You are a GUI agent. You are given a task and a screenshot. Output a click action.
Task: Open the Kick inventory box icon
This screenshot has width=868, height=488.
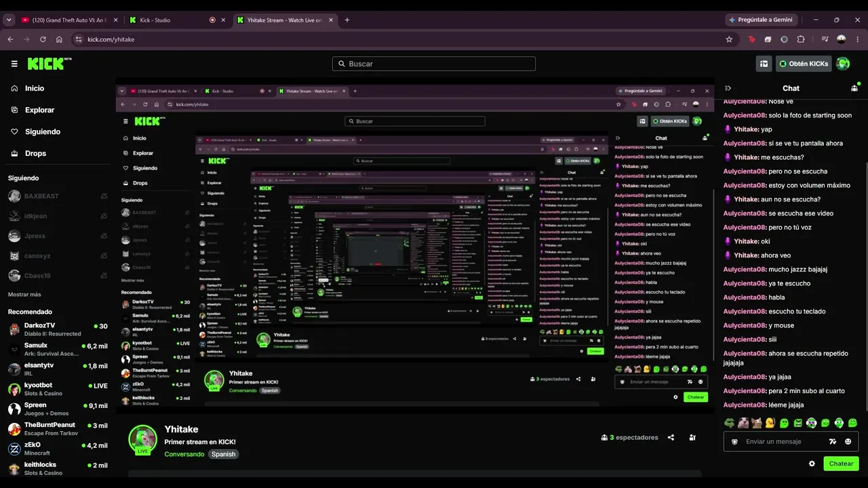pos(764,64)
